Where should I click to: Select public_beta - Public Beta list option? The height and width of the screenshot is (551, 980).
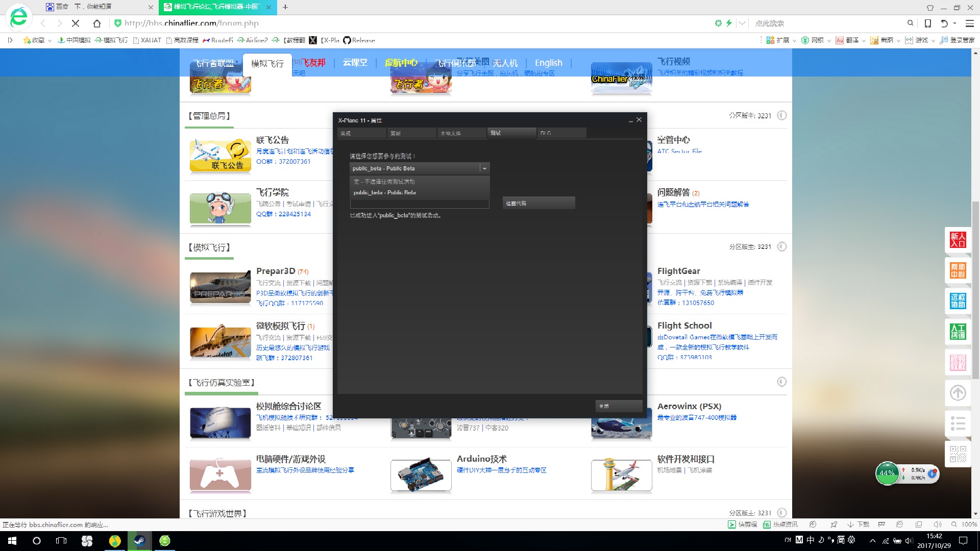pos(420,193)
